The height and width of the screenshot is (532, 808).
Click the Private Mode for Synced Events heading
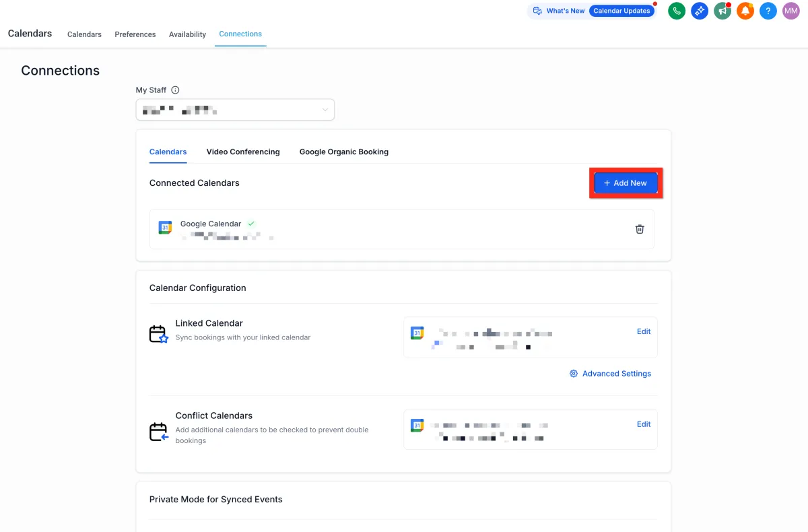point(216,500)
